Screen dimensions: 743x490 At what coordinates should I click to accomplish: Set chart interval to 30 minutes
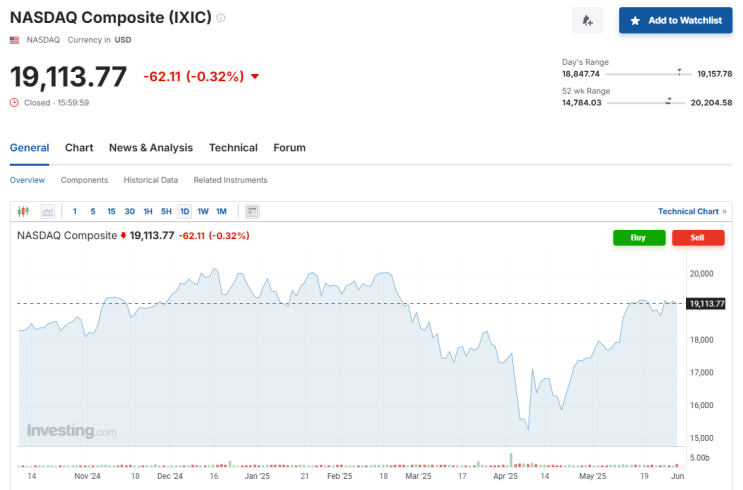pos(129,211)
